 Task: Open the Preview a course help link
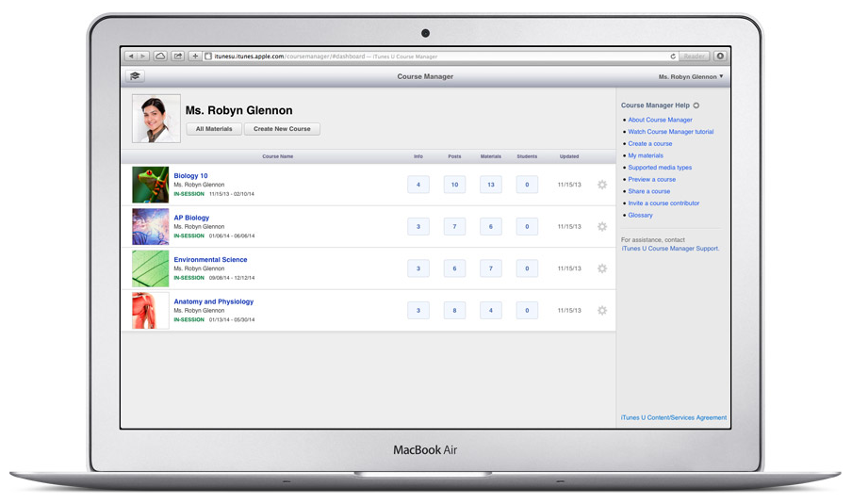pos(651,180)
